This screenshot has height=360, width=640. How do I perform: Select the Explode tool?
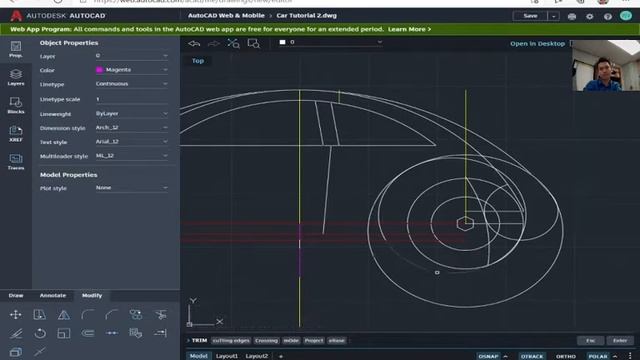tap(136, 333)
